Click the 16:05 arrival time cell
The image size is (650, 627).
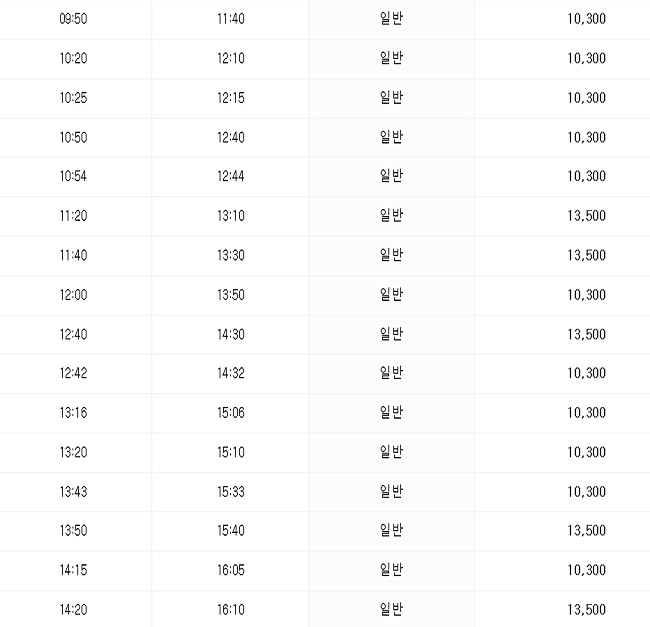pos(231,570)
